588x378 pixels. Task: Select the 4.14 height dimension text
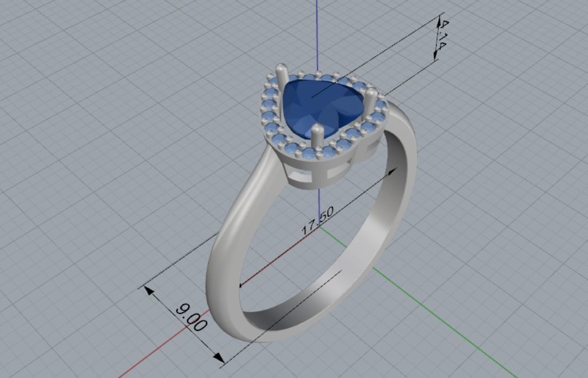442,35
